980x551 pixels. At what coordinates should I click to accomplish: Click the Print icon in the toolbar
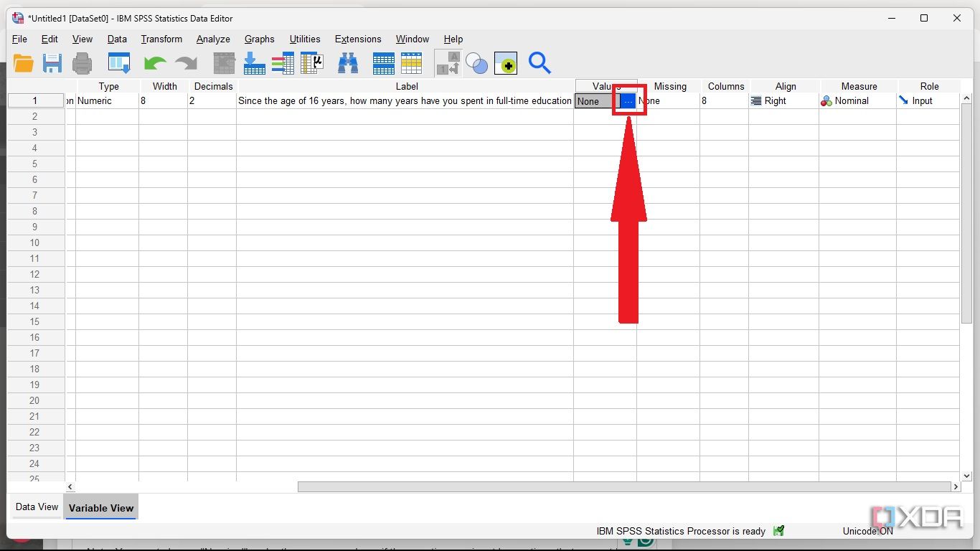(x=83, y=64)
